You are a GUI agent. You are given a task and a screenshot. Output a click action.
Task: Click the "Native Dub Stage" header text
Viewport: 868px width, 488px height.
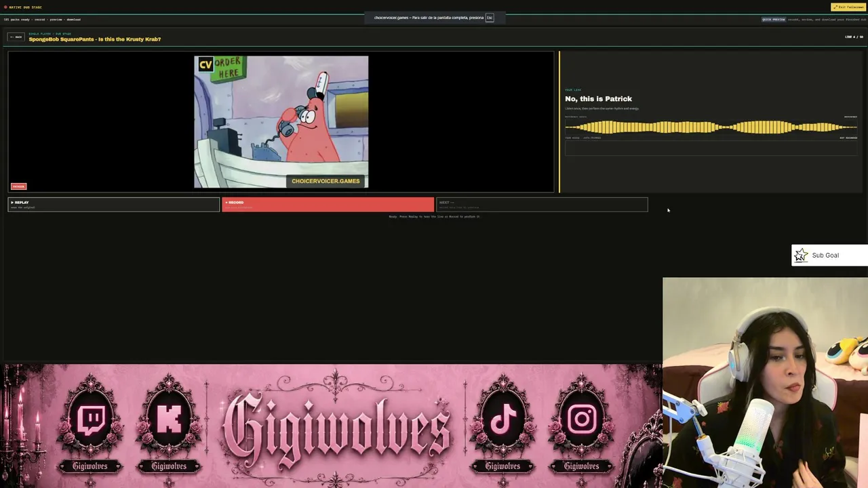(x=25, y=7)
